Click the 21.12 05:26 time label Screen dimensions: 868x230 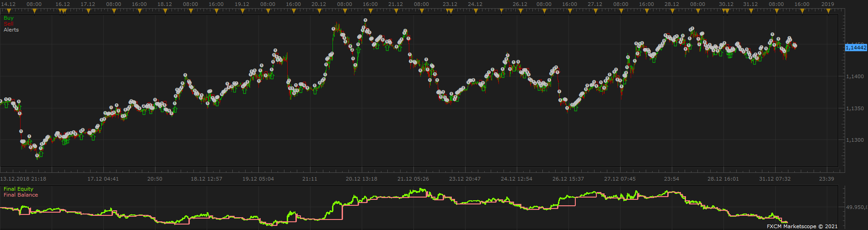(413, 179)
